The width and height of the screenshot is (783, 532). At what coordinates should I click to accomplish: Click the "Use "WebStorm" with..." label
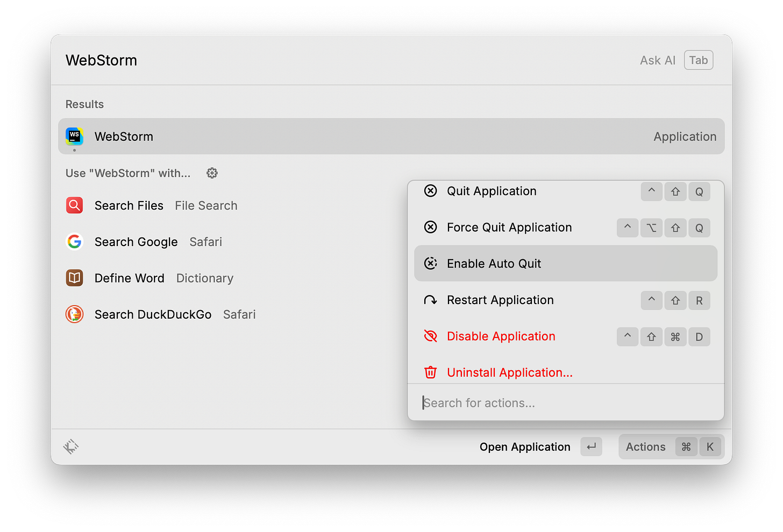pos(128,173)
